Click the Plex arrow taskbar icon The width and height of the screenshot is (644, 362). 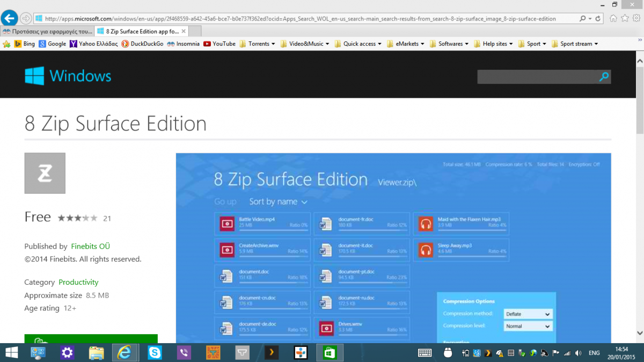tap(272, 353)
